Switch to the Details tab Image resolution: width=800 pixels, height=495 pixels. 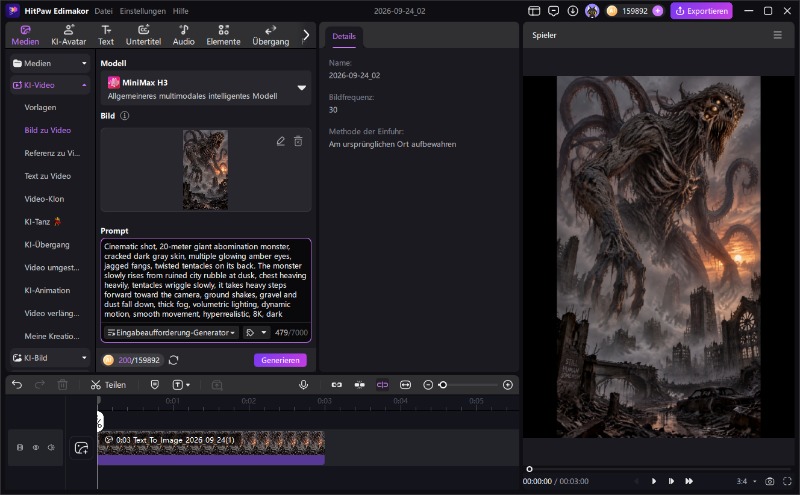point(344,36)
